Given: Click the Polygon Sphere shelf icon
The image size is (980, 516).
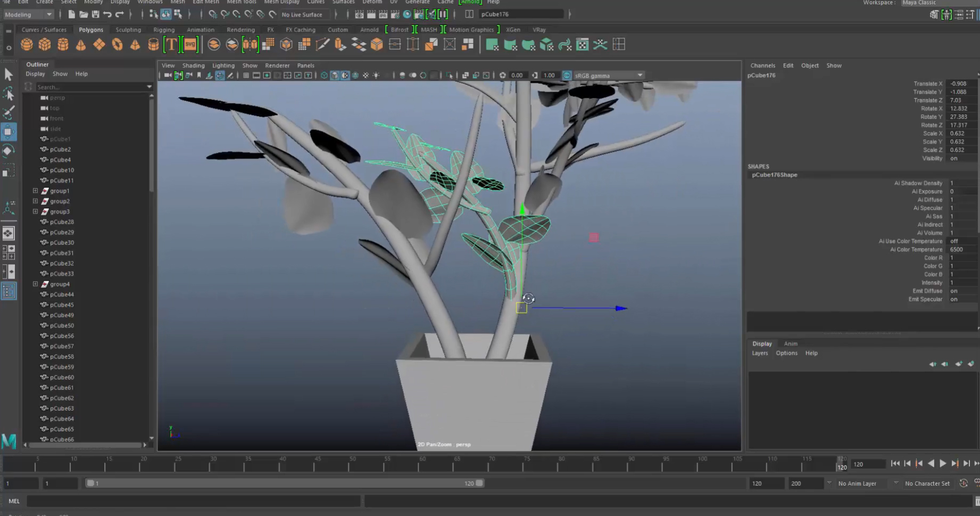Looking at the screenshot, I should coord(27,45).
